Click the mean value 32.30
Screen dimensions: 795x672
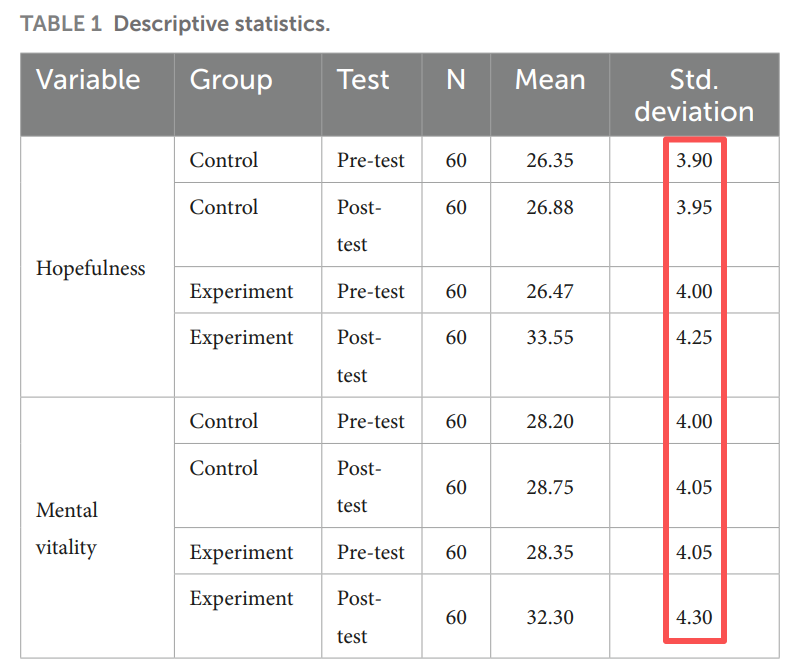[x=550, y=617]
